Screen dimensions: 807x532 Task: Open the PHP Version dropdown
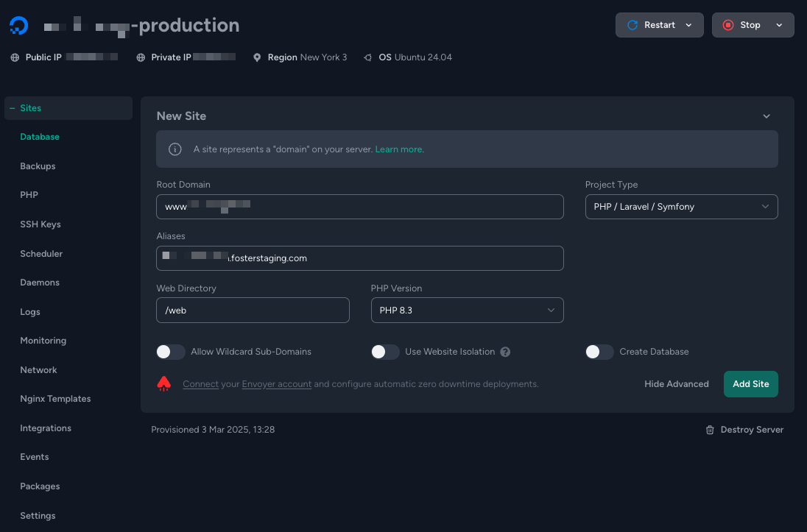click(x=468, y=311)
